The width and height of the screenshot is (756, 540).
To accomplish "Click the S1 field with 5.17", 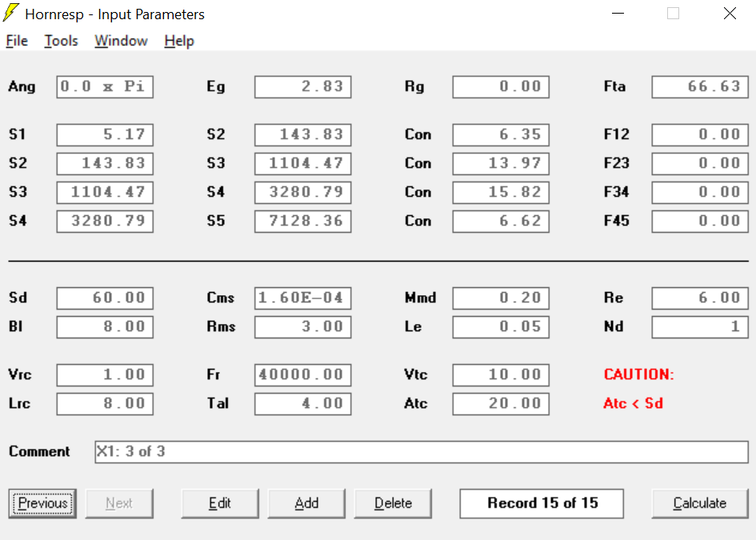I will click(x=105, y=134).
